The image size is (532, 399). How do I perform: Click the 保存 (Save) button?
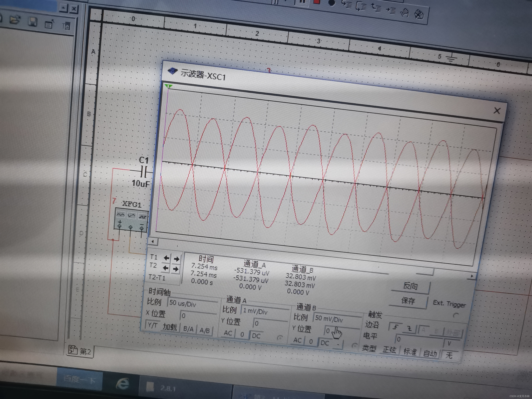click(408, 301)
